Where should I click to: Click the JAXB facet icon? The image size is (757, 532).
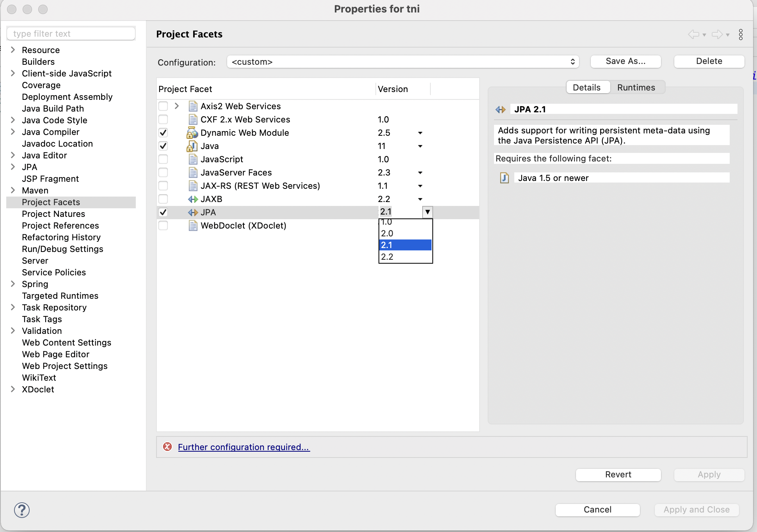tap(193, 199)
